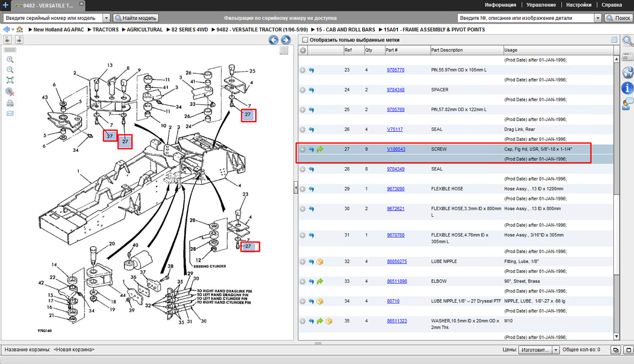
Task: Expand the 15 - CAB AND ROLL BARS breadcrumb
Action: tap(313, 30)
